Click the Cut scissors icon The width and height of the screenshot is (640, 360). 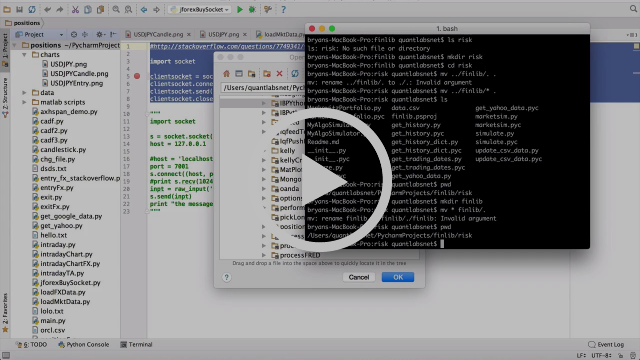[x=75, y=9]
